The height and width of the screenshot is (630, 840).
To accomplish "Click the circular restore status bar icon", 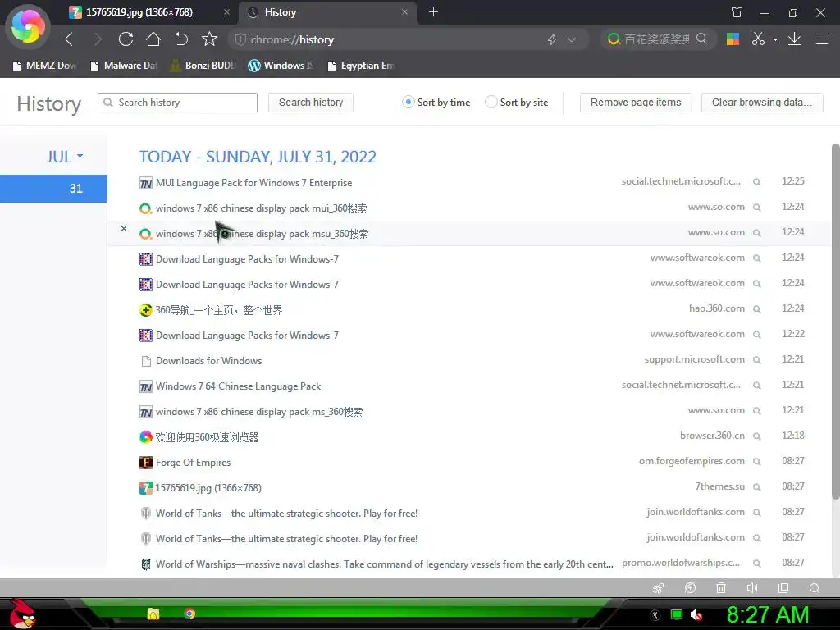I will (x=690, y=587).
